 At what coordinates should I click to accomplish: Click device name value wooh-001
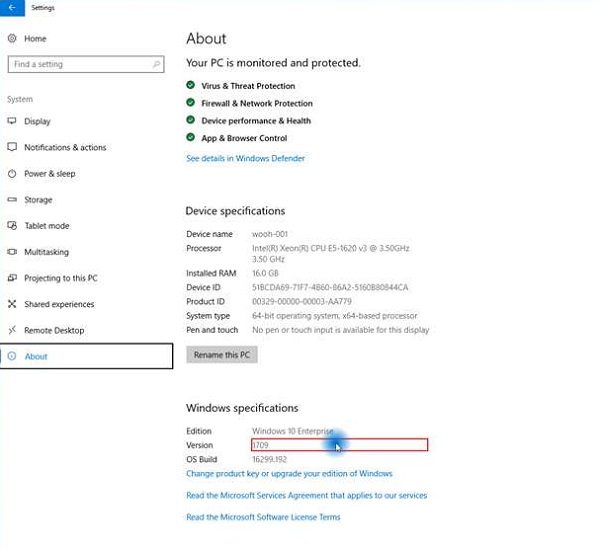coord(270,234)
